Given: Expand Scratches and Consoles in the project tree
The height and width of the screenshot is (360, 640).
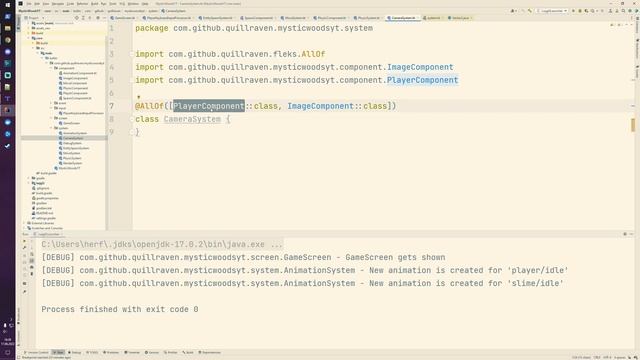Looking at the screenshot, I should point(24,228).
